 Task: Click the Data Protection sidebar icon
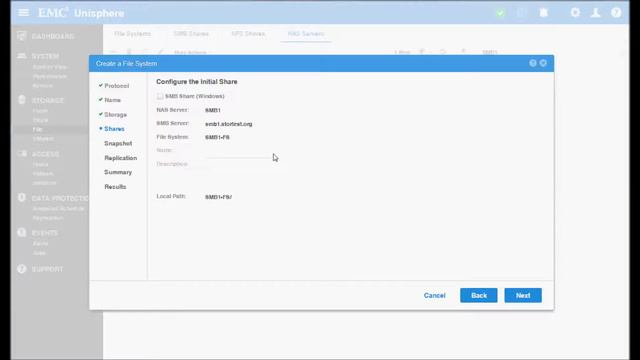[x=22, y=198]
